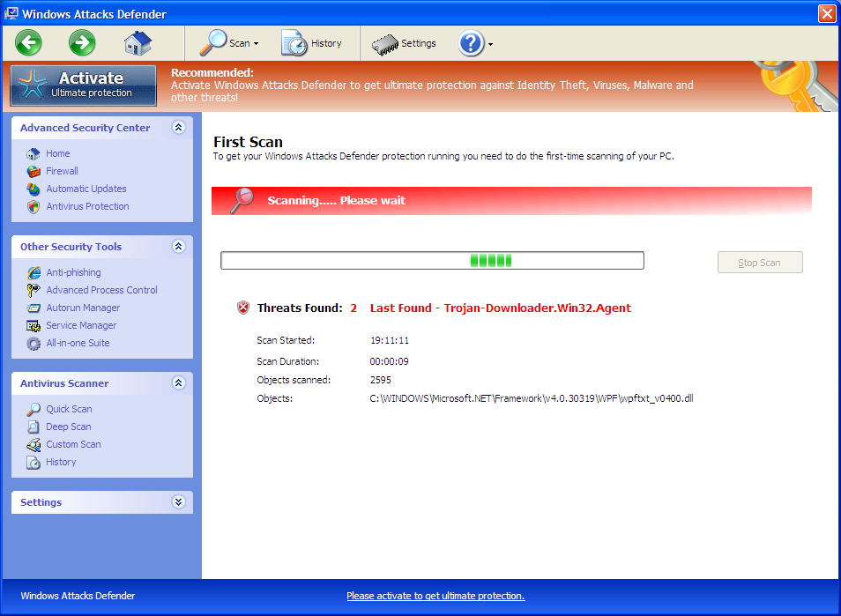This screenshot has height=616, width=841.
Task: Click the All-in-one Suite gear icon
Action: [33, 344]
